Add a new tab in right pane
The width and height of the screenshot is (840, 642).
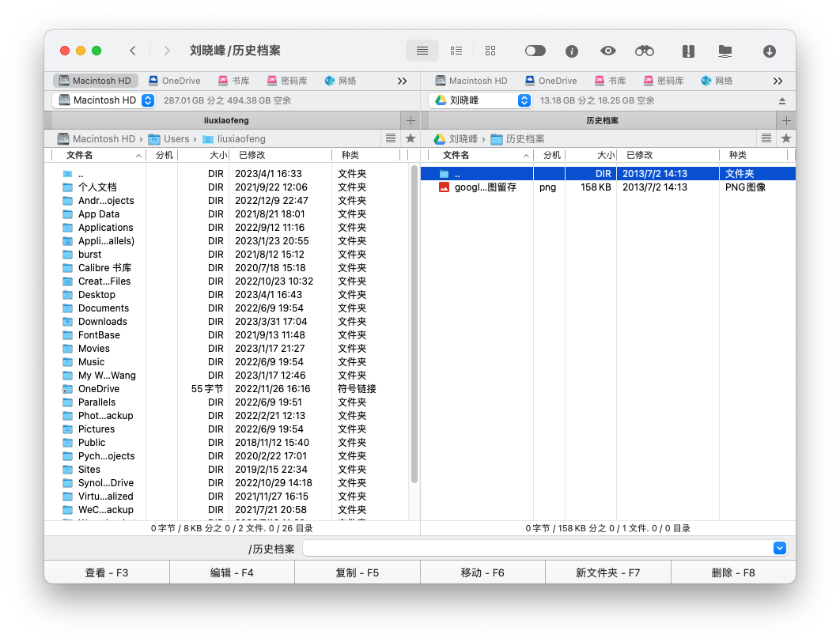click(x=786, y=120)
